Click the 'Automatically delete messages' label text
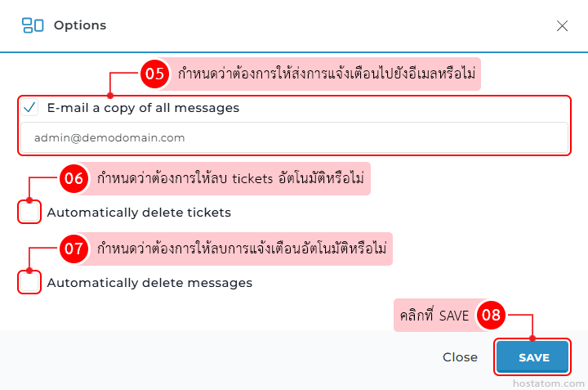This screenshot has height=390, width=588. (x=149, y=283)
